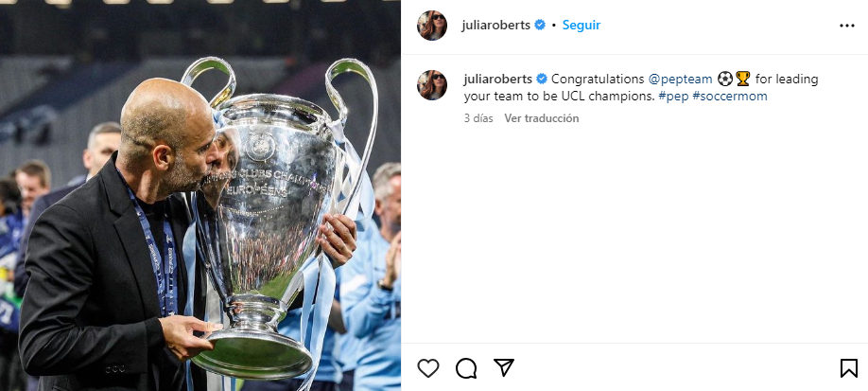868x391 pixels.
Task: Save the post using the bookmark icon
Action: coord(849,367)
